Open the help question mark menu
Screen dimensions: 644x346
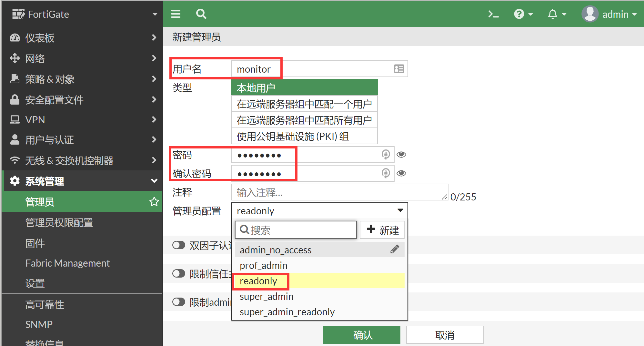point(523,14)
